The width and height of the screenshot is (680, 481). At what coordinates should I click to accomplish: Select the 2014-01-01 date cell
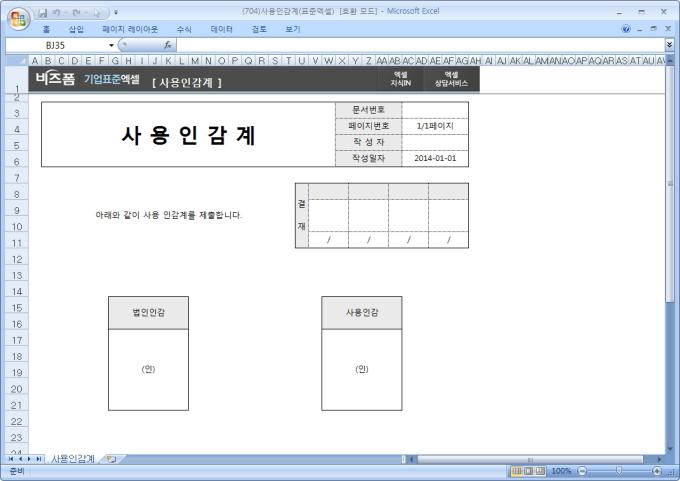point(435,158)
